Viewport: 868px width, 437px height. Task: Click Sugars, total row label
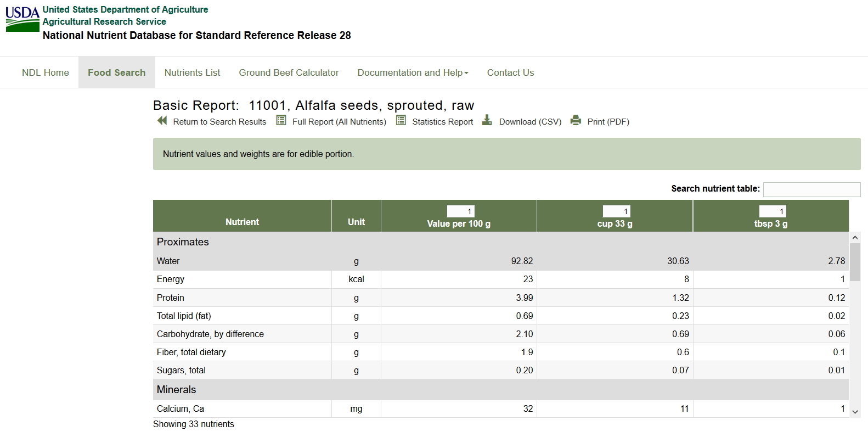point(181,370)
